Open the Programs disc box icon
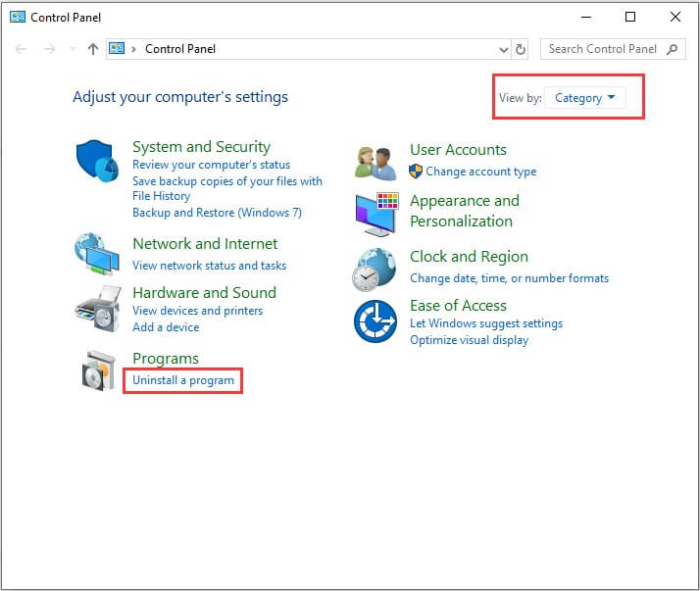Image resolution: width=700 pixels, height=591 pixels. coord(98,370)
